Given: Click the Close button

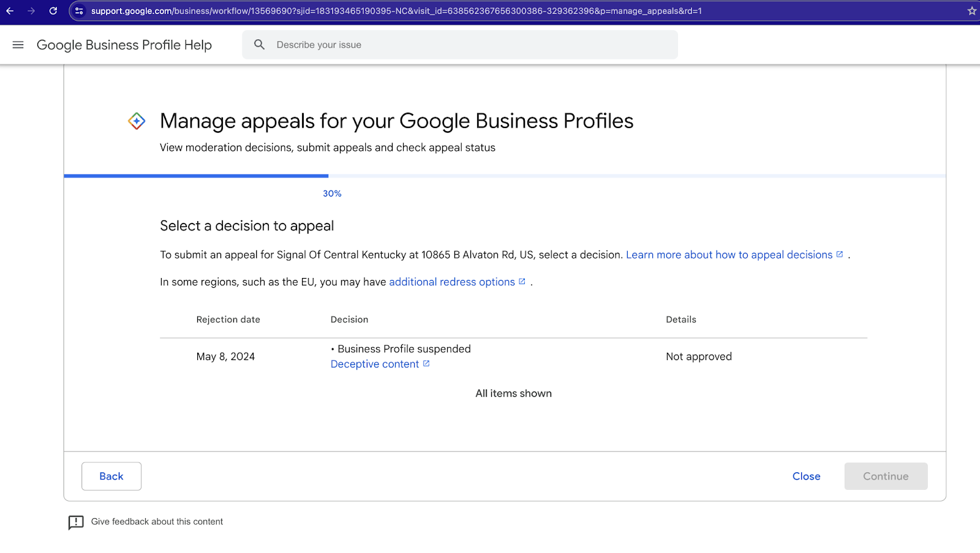Looking at the screenshot, I should (x=806, y=476).
